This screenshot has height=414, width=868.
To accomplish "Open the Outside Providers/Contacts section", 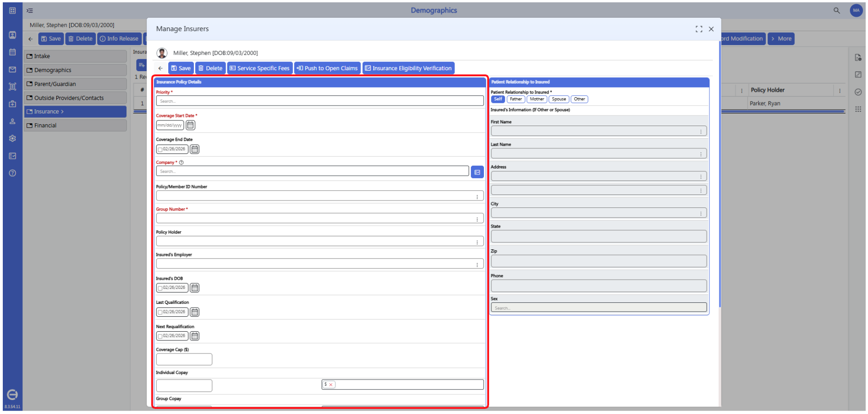I will pos(75,98).
